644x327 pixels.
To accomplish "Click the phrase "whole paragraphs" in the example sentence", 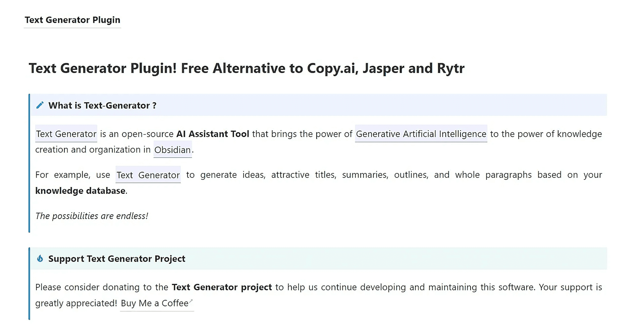I will click(493, 175).
